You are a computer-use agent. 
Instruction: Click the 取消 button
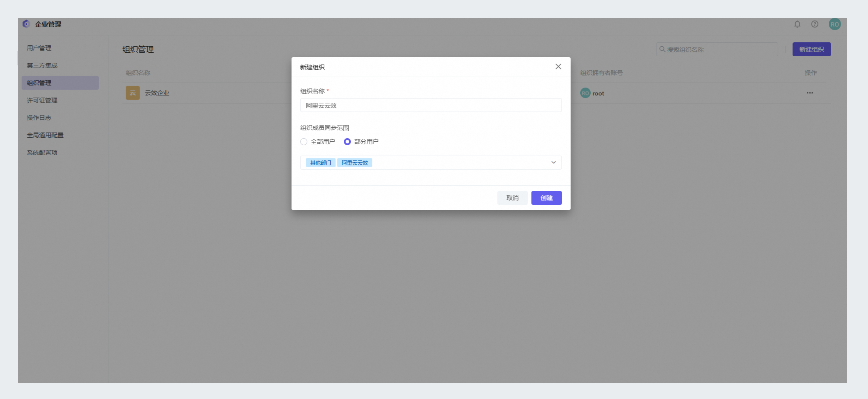(512, 198)
